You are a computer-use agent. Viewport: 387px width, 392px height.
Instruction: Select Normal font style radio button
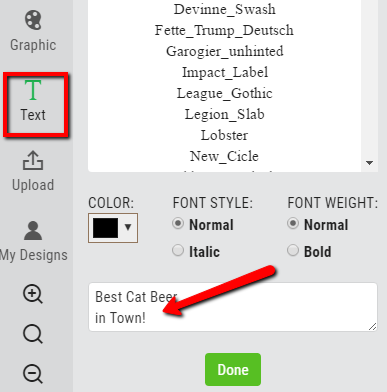tap(178, 223)
